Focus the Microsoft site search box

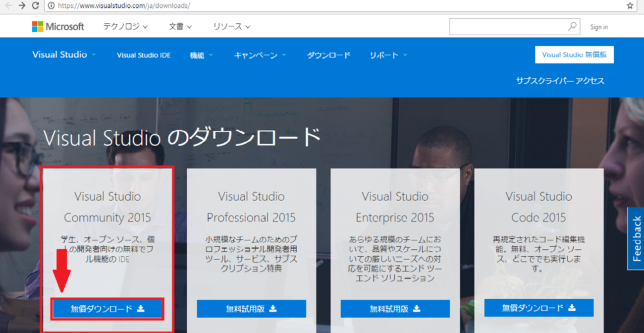point(514,27)
